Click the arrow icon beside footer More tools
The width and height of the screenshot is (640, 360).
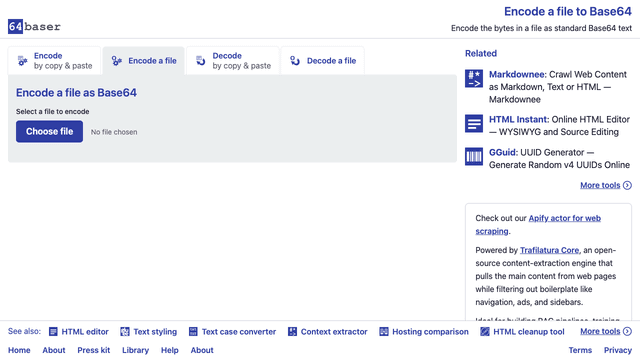pyautogui.click(x=627, y=331)
